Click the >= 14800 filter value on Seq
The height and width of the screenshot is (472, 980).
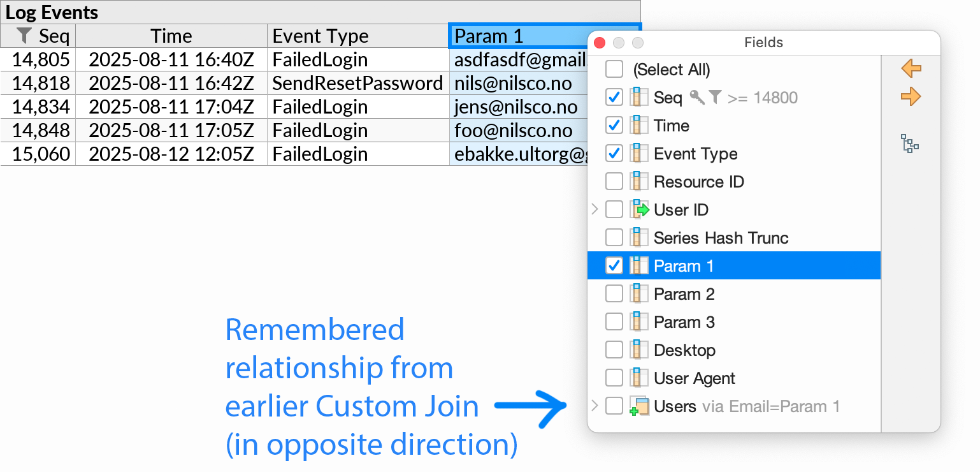tap(765, 97)
